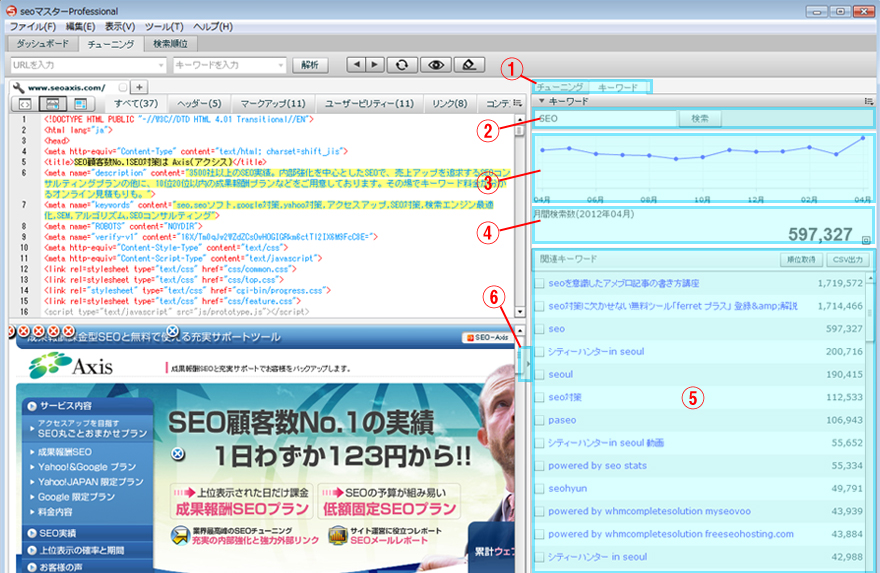This screenshot has height=573, width=880.
Task: Click in the URLを入力 field
Action: [83, 66]
